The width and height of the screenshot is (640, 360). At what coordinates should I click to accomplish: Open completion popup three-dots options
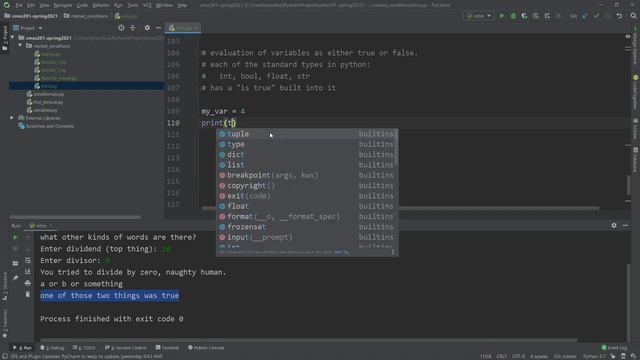[393, 252]
